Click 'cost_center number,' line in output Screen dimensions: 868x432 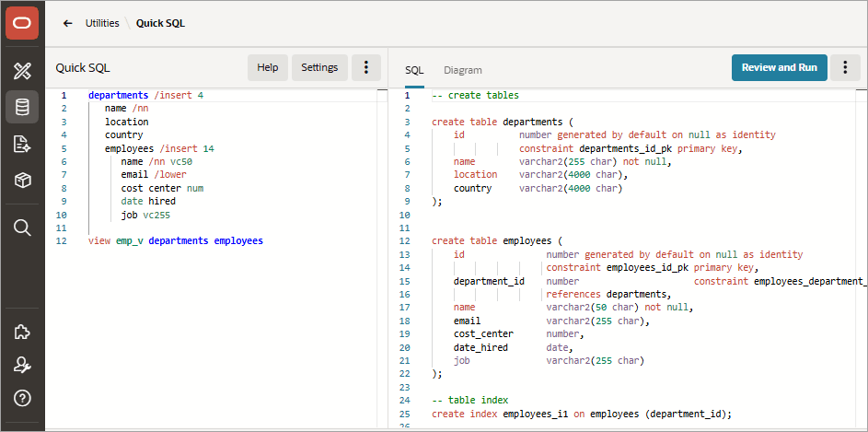(519, 334)
